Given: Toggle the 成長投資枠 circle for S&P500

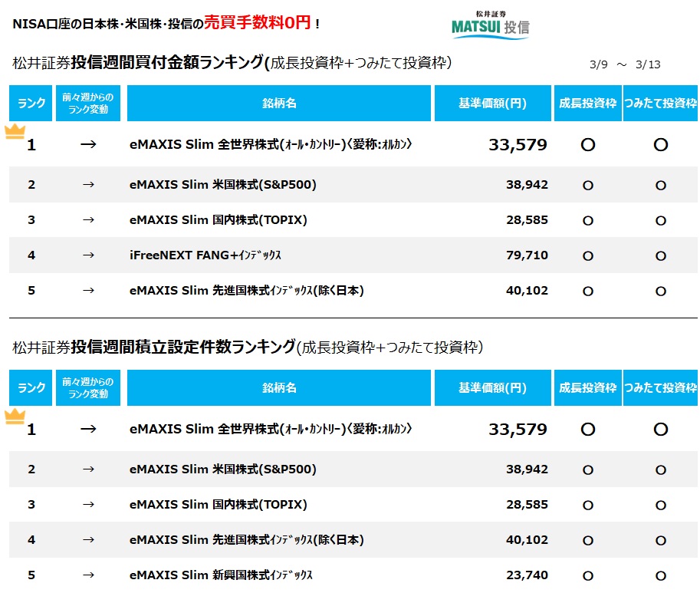Looking at the screenshot, I should pyautogui.click(x=587, y=185).
